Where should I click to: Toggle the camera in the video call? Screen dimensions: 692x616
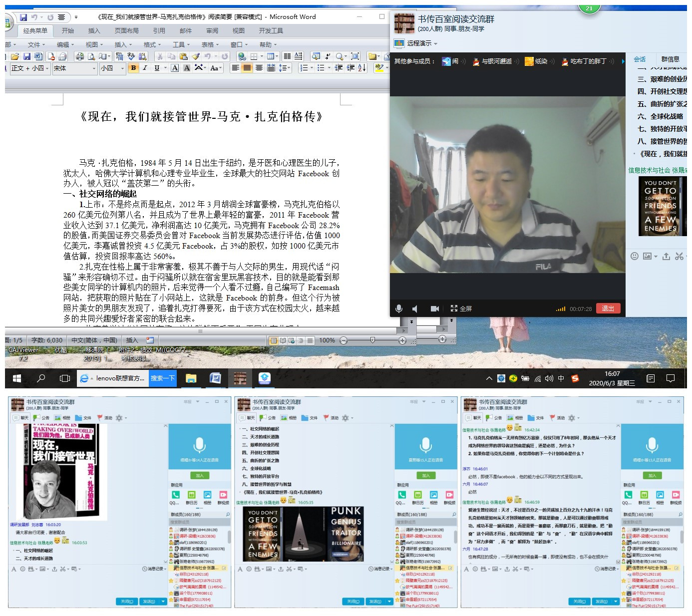[x=435, y=308]
